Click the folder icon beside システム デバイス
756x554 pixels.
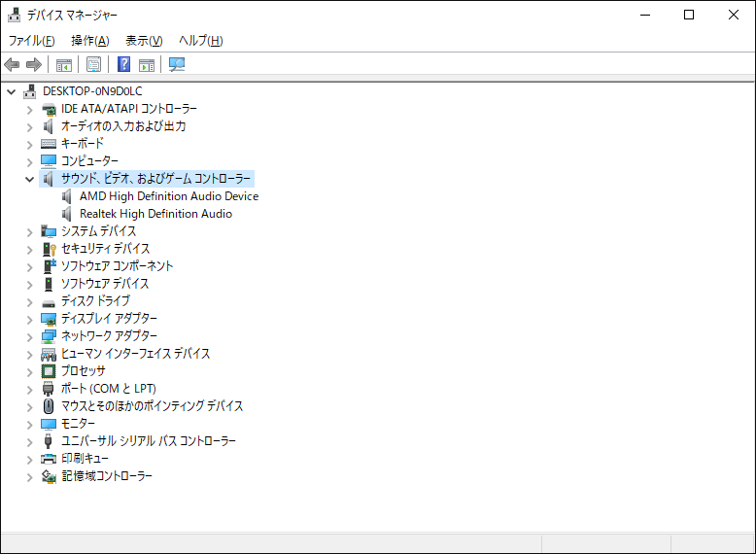49,231
